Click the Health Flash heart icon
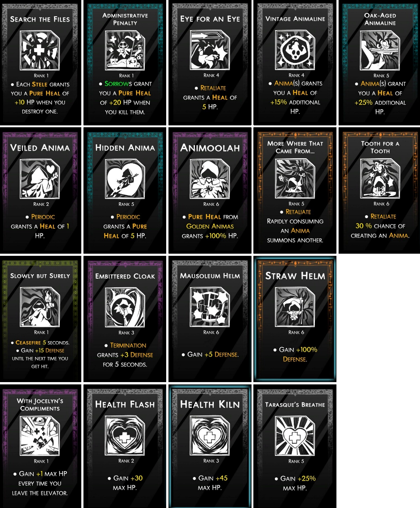 125,436
